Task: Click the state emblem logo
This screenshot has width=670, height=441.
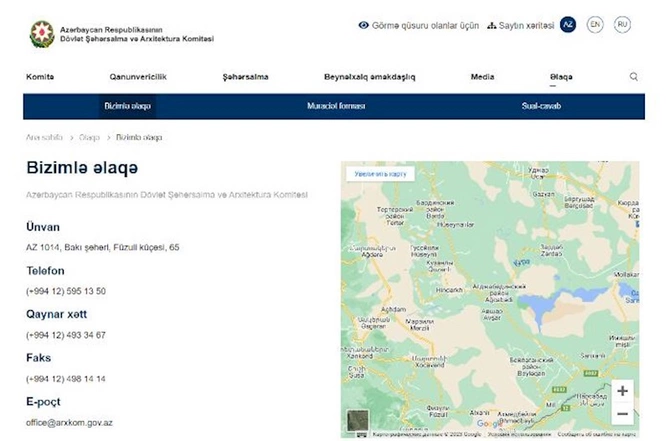Action: coord(42,34)
